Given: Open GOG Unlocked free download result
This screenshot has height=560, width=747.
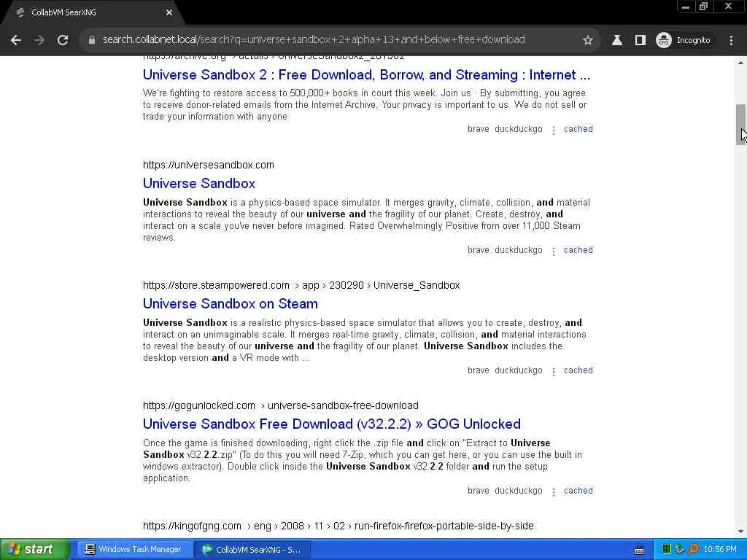Looking at the screenshot, I should tap(332, 424).
